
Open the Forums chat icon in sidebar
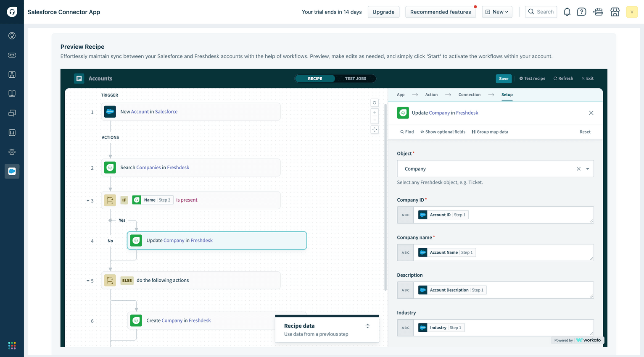tap(12, 113)
